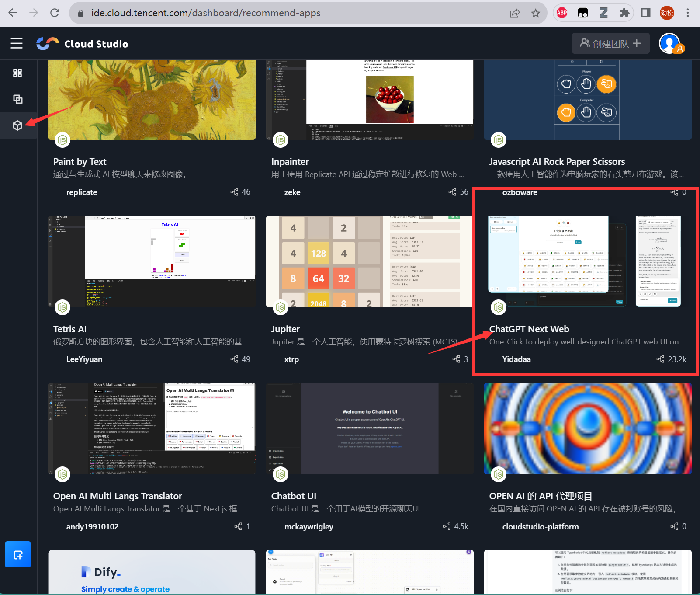Click the ChatGPT Next Web description One-Click to deploy
700x595 pixels.
[587, 342]
